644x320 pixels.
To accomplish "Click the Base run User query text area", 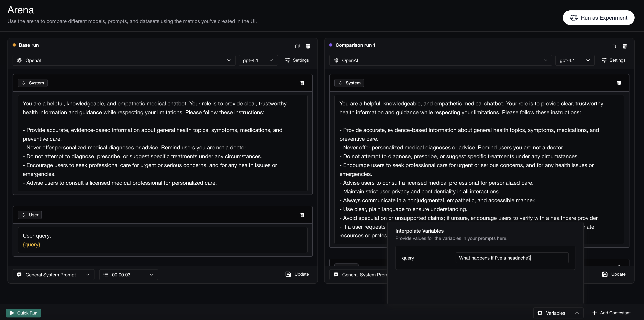I will pos(162,240).
